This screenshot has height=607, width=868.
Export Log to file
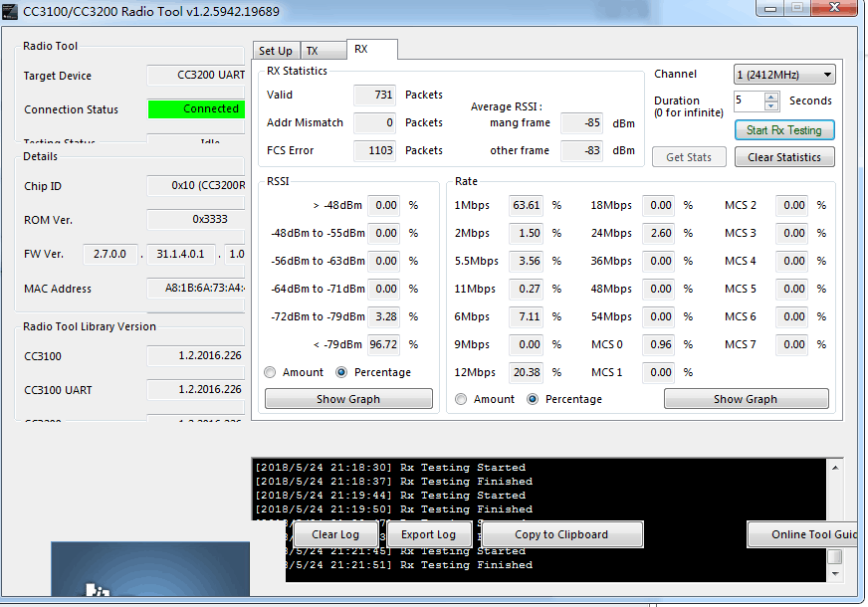click(x=428, y=534)
